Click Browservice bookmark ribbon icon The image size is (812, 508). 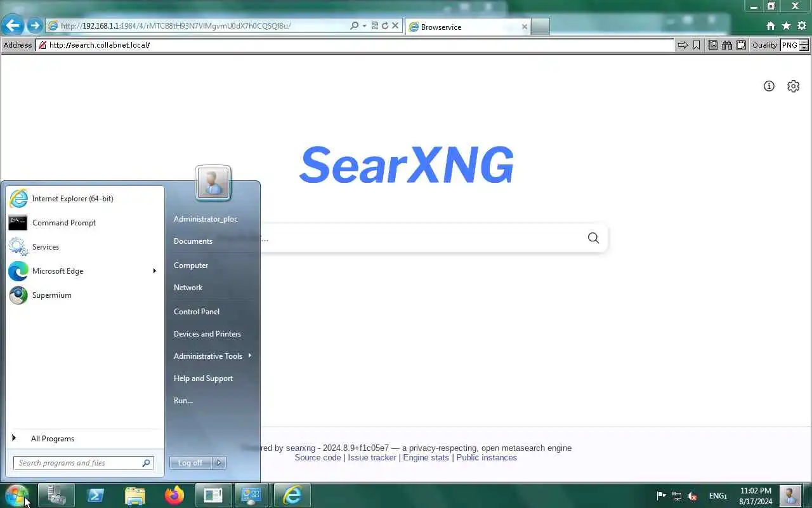click(x=697, y=45)
